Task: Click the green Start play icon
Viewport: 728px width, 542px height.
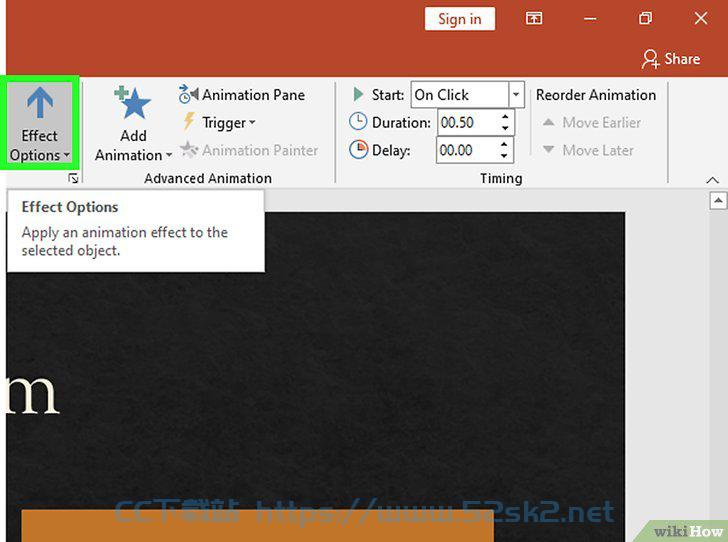Action: (358, 94)
